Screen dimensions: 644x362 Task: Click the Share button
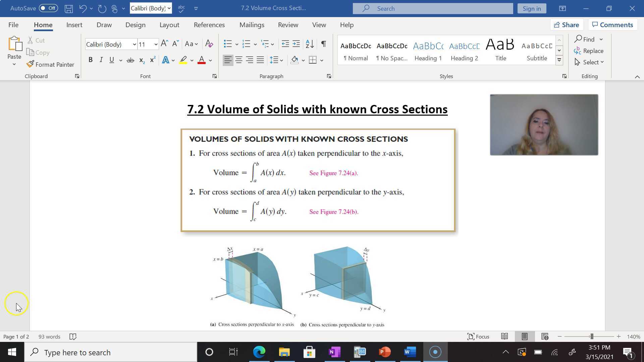[567, 24]
